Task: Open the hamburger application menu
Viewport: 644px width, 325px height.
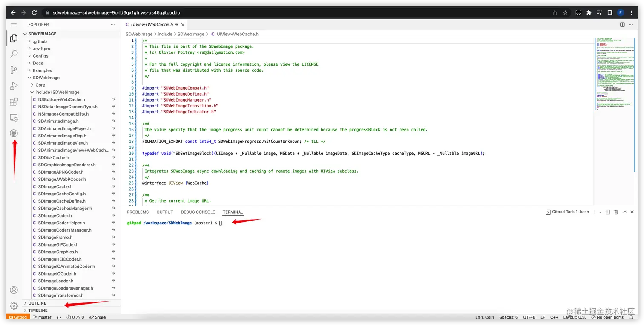Action: point(14,25)
